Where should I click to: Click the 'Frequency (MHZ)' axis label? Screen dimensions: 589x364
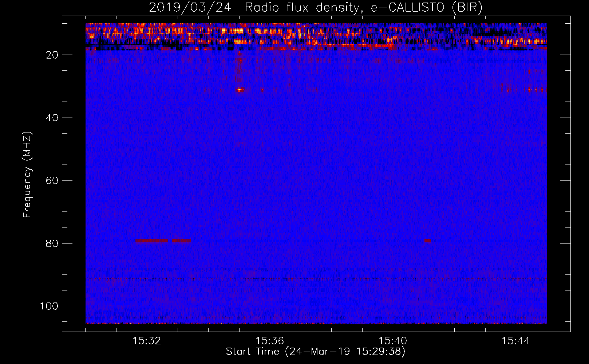point(27,175)
